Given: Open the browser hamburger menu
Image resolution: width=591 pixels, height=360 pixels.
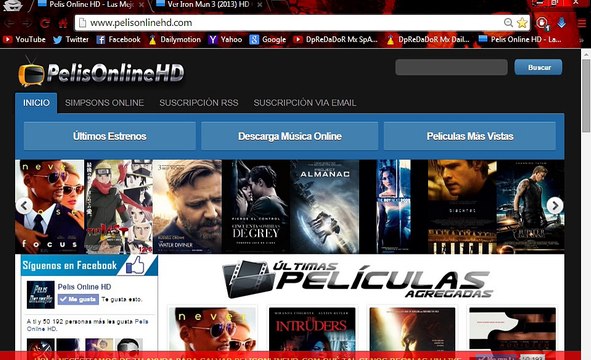Looking at the screenshot, I should pyautogui.click(x=582, y=23).
